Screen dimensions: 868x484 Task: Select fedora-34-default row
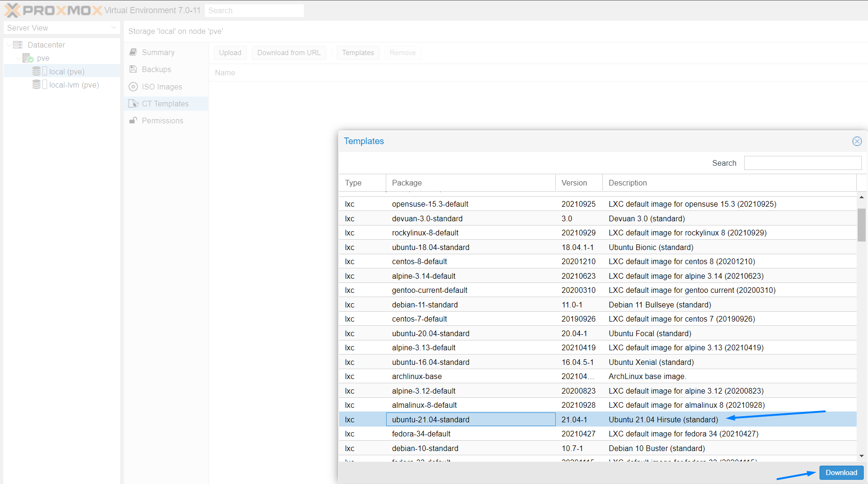tap(598, 434)
